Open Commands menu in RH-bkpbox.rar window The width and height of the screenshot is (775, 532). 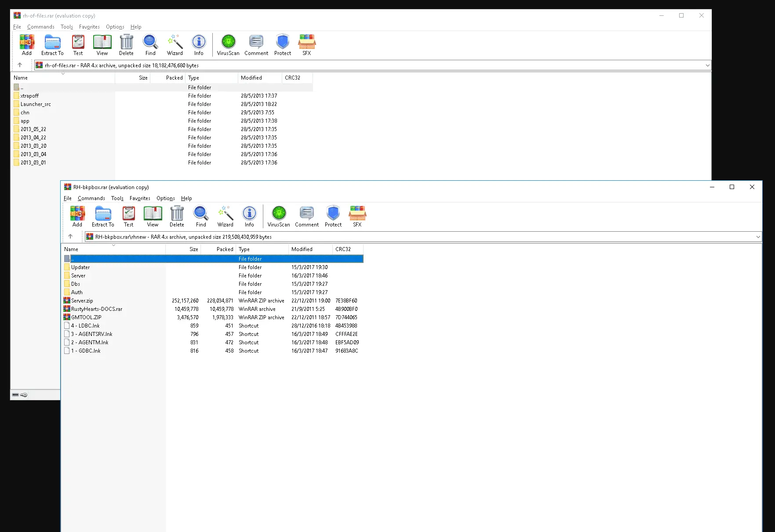(x=91, y=198)
